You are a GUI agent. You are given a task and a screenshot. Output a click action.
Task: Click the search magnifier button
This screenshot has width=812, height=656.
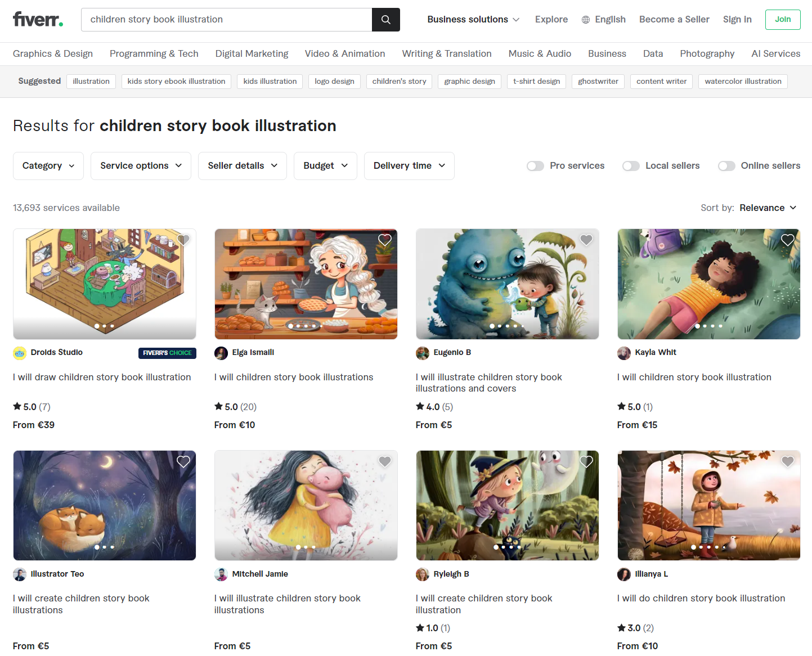click(x=386, y=20)
